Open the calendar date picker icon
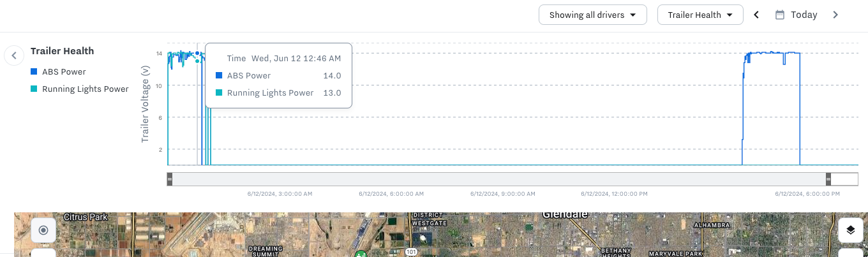The image size is (868, 257). tap(779, 15)
